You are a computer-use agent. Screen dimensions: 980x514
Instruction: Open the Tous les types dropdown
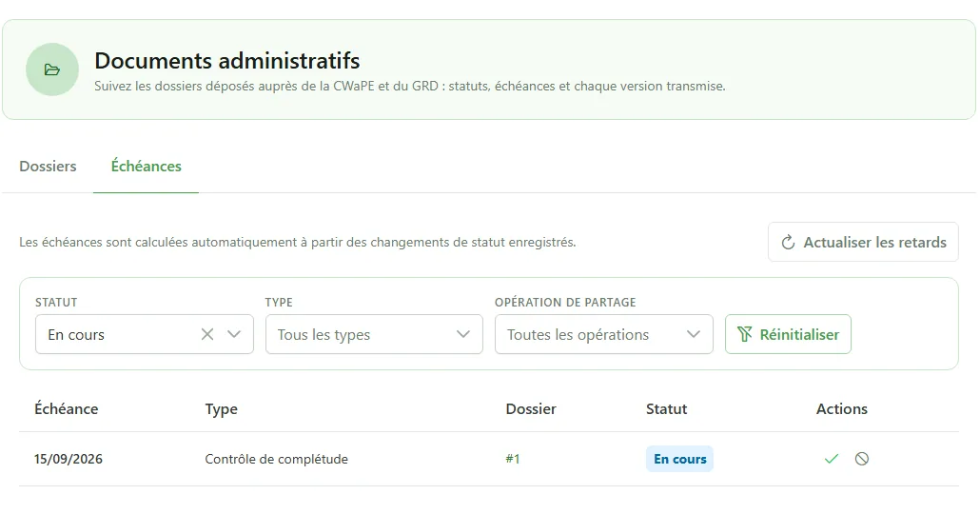(374, 334)
